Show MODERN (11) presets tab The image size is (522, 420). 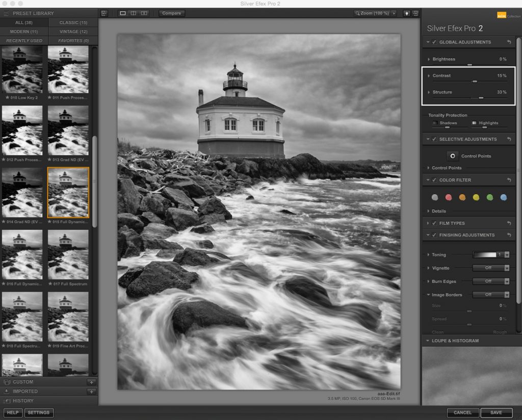24,32
